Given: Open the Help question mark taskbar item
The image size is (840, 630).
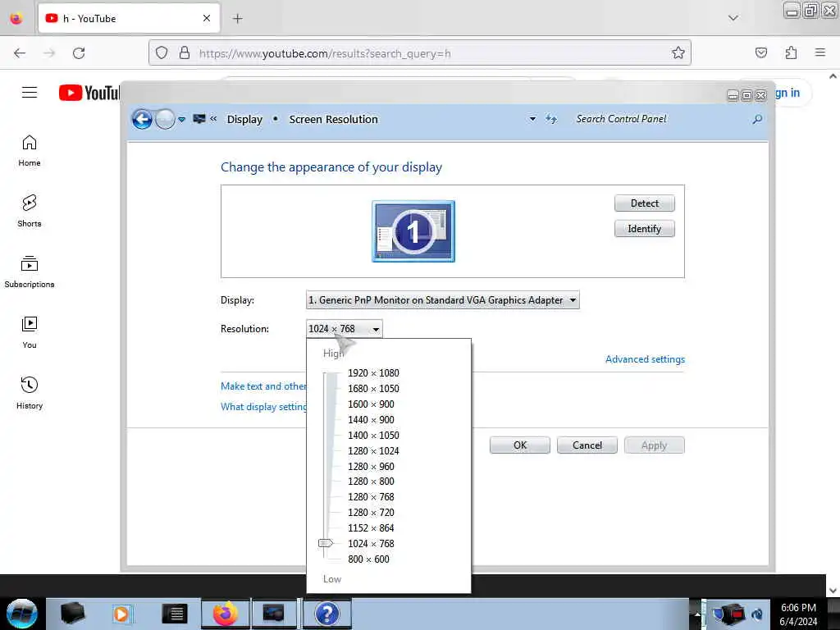Looking at the screenshot, I should [x=327, y=614].
